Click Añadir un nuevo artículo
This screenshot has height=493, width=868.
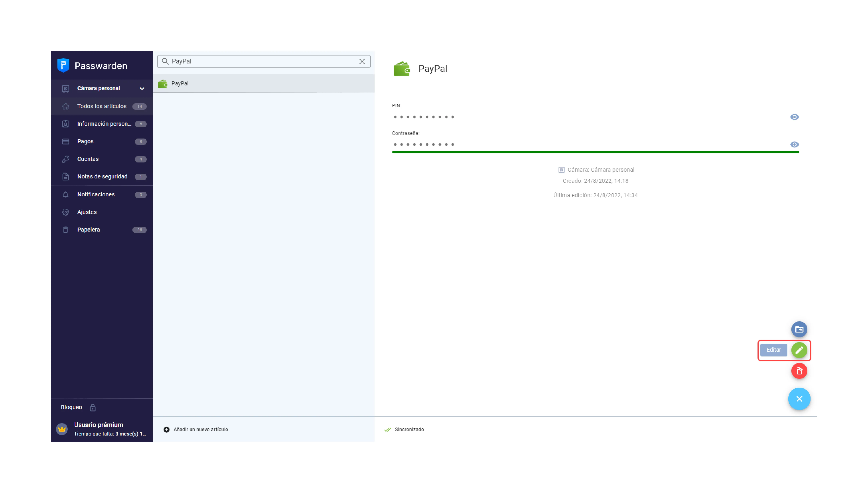201,429
